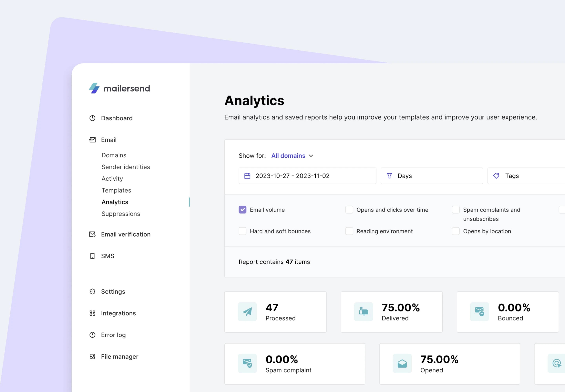This screenshot has height=392, width=565.
Task: Open the Suppressions page
Action: tap(121, 214)
